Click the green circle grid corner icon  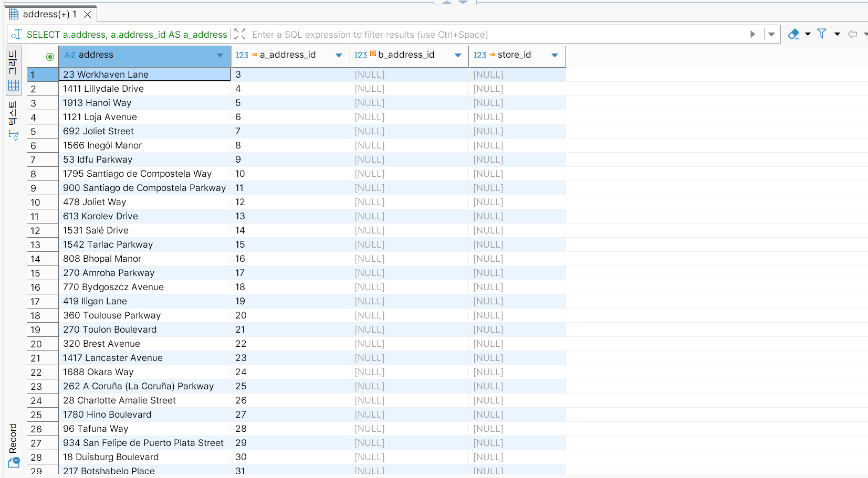50,57
